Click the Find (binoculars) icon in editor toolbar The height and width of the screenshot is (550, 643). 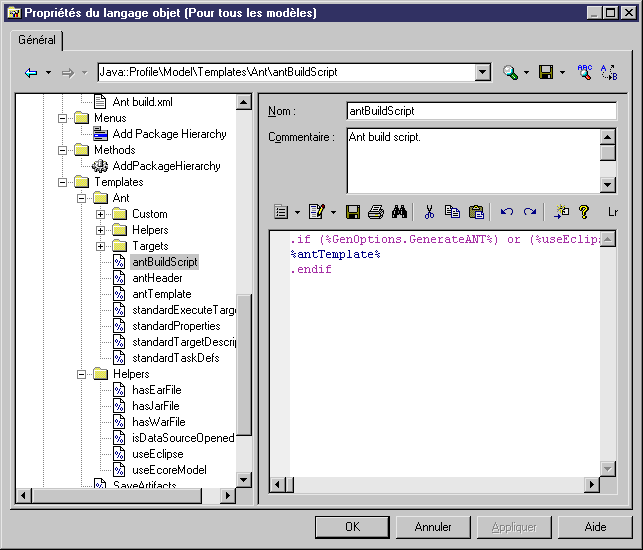pyautogui.click(x=399, y=212)
